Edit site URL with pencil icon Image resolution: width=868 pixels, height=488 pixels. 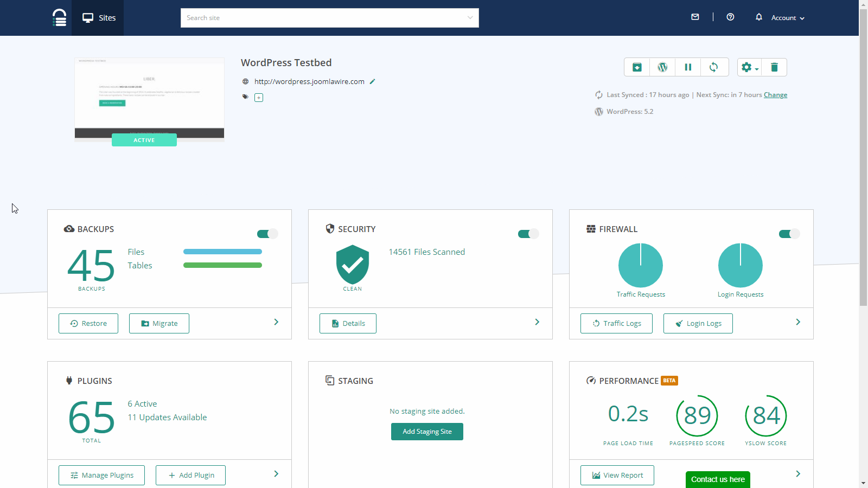372,81
